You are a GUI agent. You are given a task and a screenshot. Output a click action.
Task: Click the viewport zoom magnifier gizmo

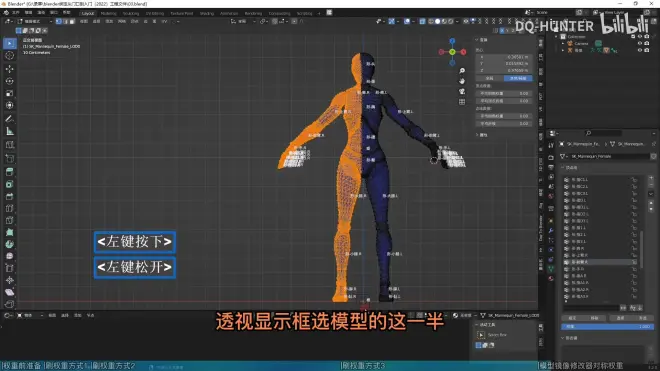click(x=462, y=71)
